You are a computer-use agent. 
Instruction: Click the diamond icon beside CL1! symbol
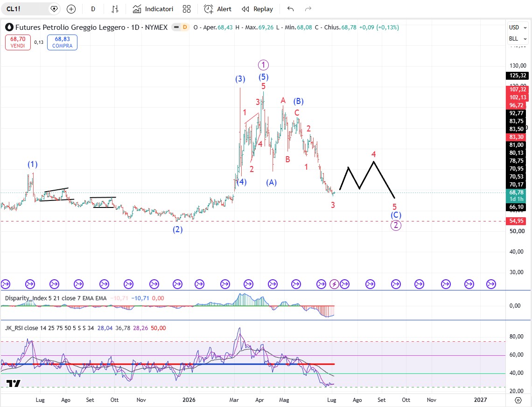[54, 9]
